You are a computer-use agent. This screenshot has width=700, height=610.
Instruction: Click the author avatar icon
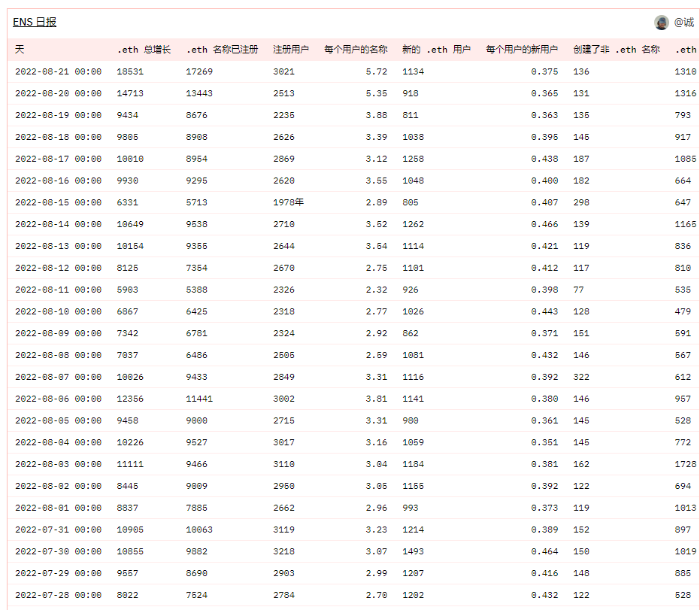(662, 23)
